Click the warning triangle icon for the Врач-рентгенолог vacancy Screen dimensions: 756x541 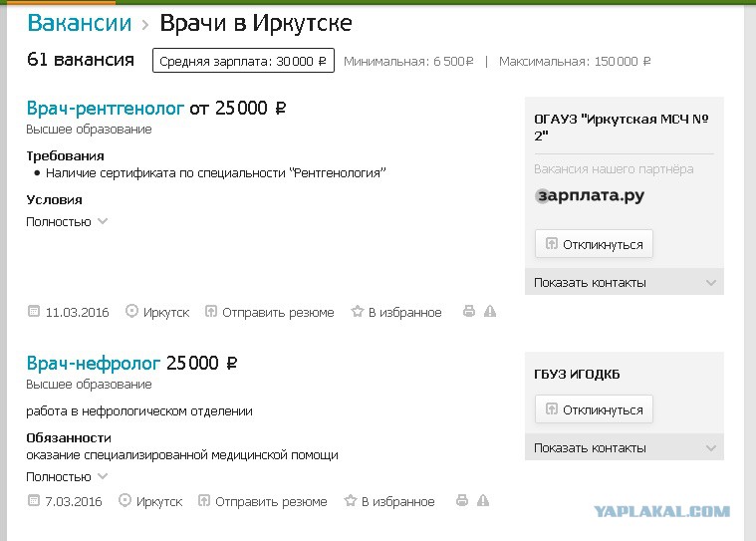490,311
